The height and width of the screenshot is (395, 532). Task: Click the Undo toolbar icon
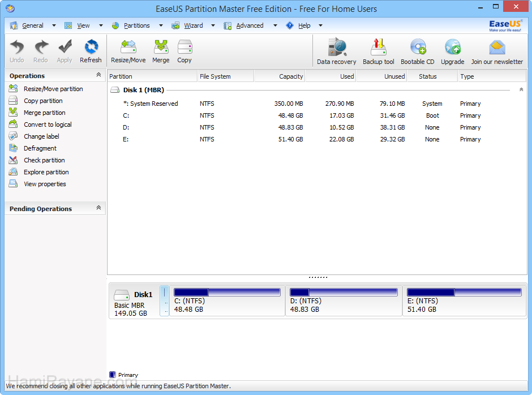16,47
